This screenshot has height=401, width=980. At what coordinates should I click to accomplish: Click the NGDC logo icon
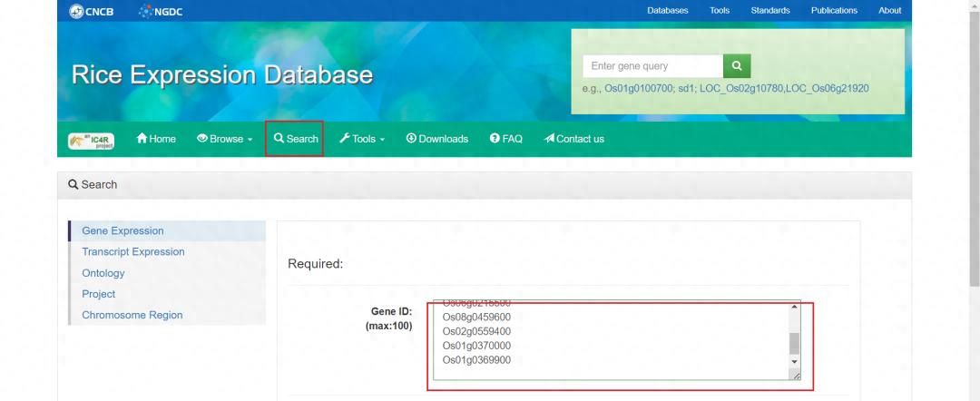tap(146, 11)
